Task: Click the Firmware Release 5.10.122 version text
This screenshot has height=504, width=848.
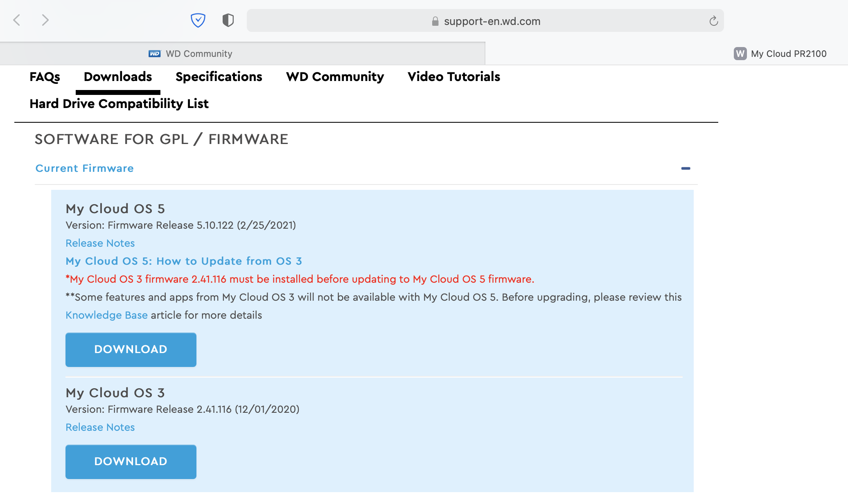Action: pos(181,225)
